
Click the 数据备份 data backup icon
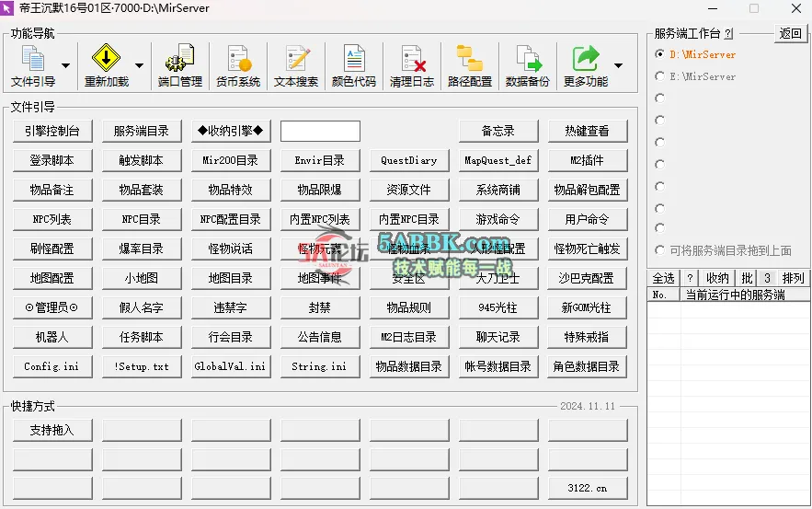click(x=528, y=65)
